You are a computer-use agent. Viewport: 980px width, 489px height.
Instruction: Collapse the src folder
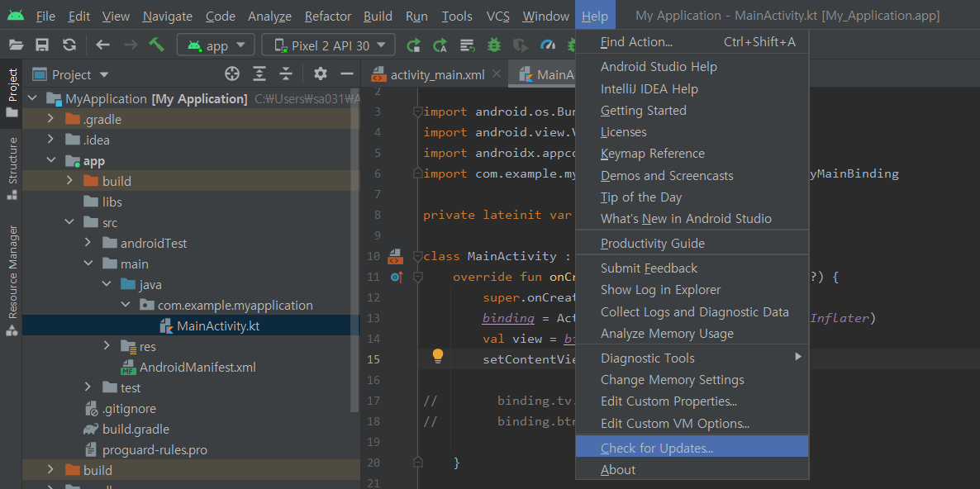(x=69, y=222)
